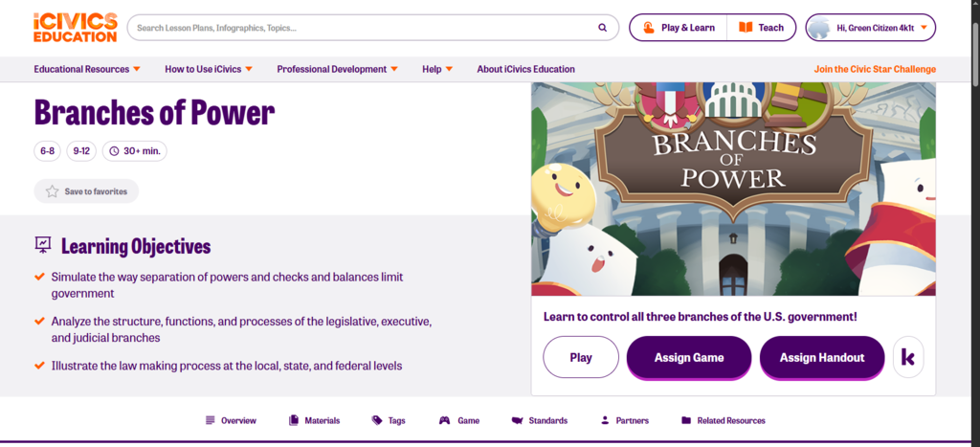Expand the Professional Development menu
Image resolution: width=980 pixels, height=447 pixels.
[x=338, y=69]
